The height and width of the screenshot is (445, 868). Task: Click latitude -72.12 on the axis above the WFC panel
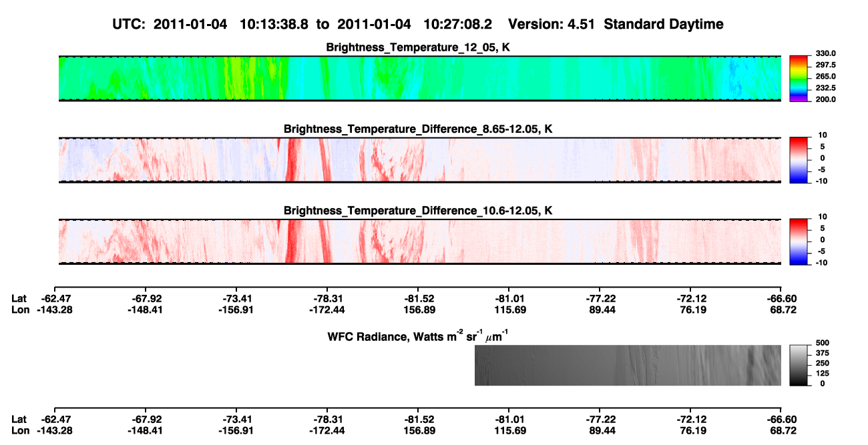691,298
